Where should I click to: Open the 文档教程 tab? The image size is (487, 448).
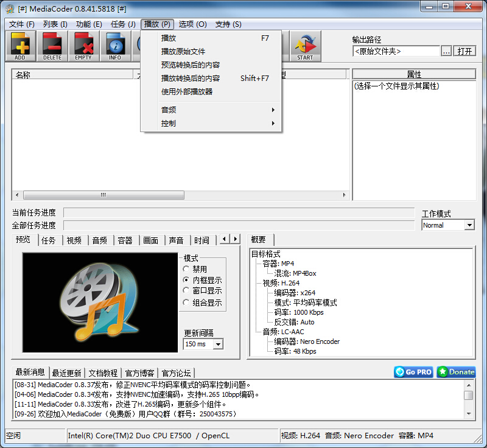(x=103, y=373)
